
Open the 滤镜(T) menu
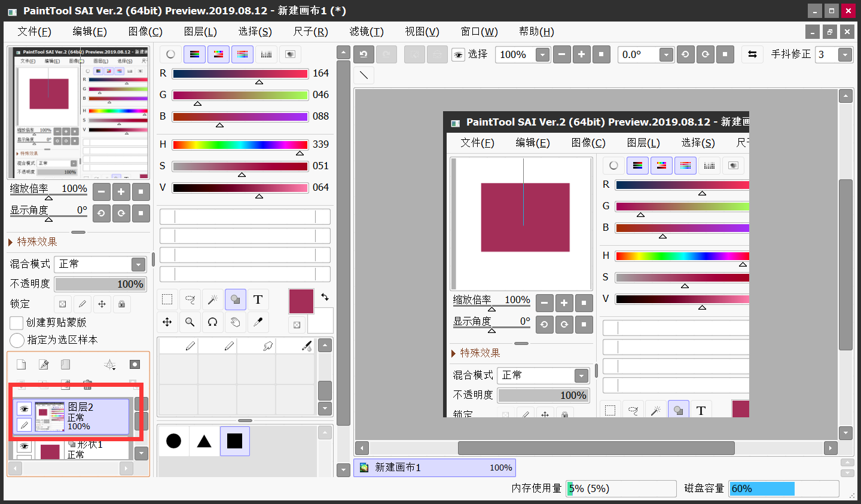pyautogui.click(x=367, y=32)
